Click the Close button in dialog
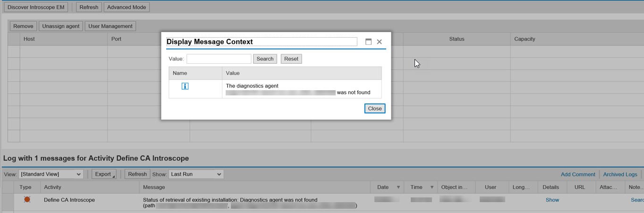This screenshot has height=213, width=644. 375,108
